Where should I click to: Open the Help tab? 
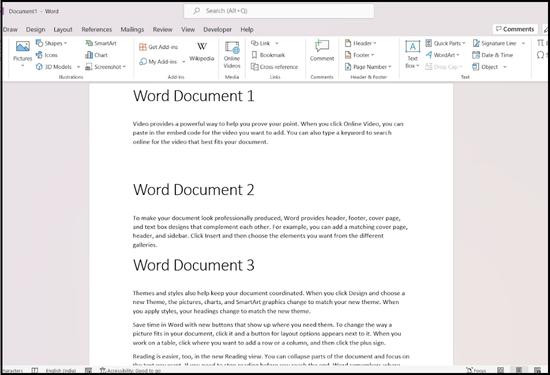[247, 29]
